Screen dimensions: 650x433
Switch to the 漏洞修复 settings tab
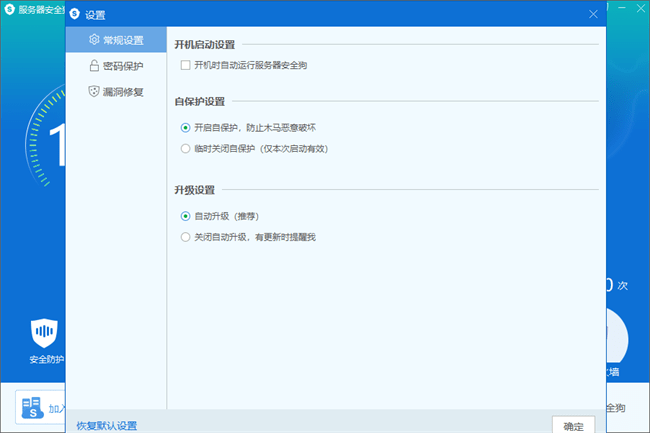(122, 92)
